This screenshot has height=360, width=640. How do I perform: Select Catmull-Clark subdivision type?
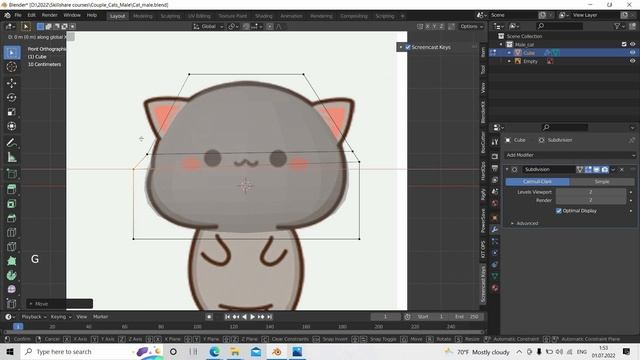pos(537,182)
